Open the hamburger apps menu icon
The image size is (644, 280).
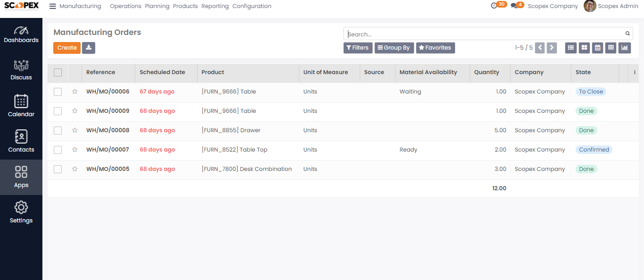[52, 6]
